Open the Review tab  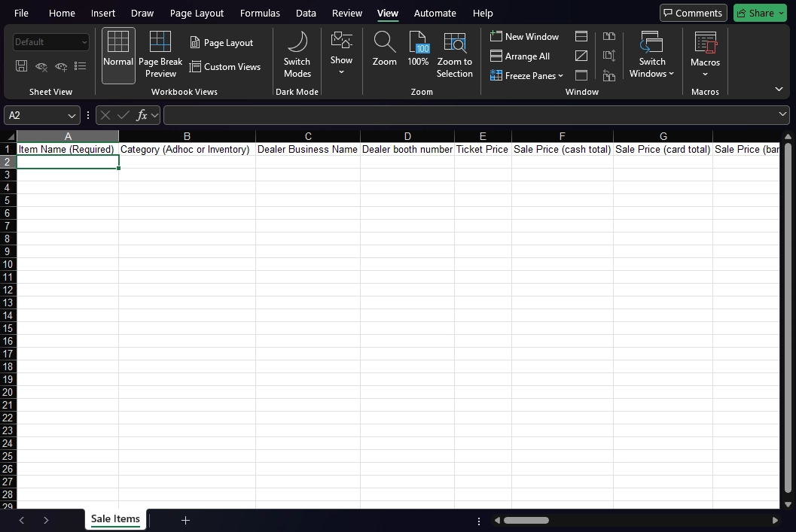(x=347, y=14)
